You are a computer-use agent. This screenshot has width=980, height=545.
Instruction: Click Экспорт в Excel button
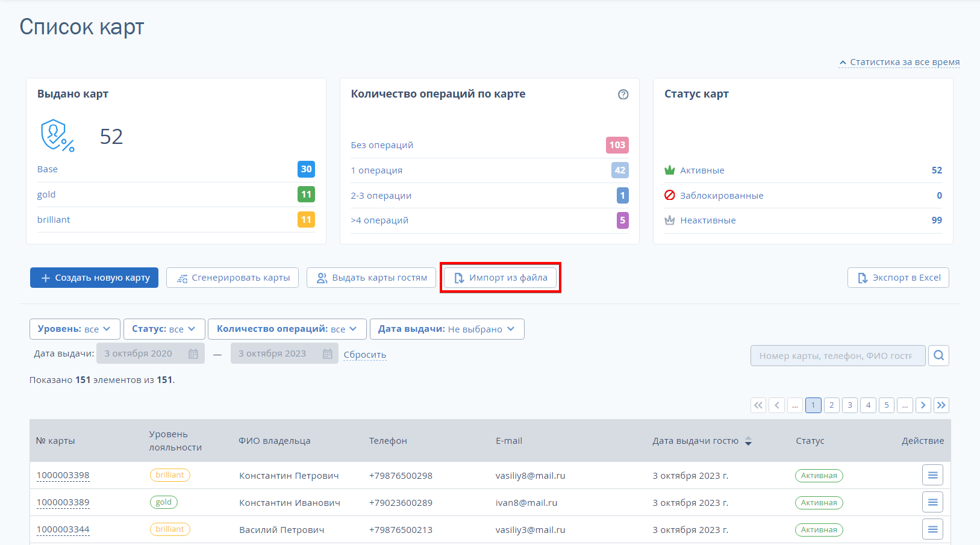tap(898, 278)
